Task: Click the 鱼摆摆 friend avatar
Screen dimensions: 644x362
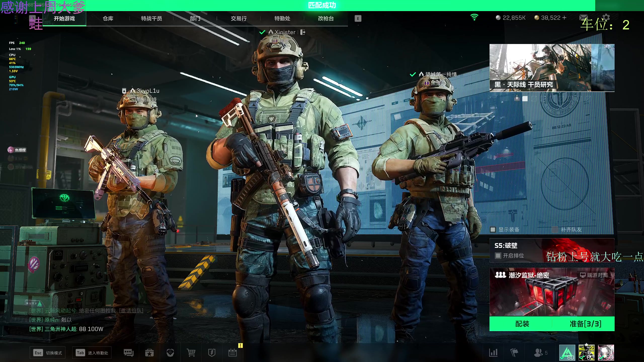Action: (11, 150)
